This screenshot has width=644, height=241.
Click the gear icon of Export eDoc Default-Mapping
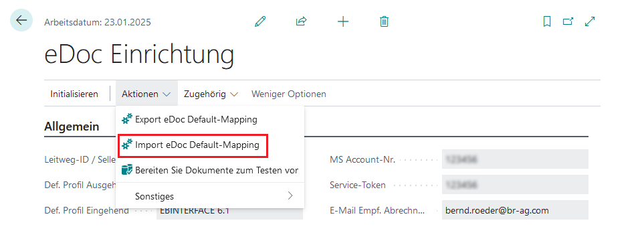coord(127,119)
